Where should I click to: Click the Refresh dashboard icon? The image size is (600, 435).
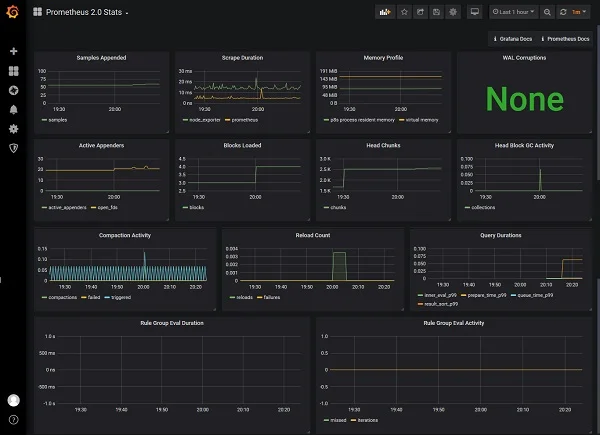[563, 12]
